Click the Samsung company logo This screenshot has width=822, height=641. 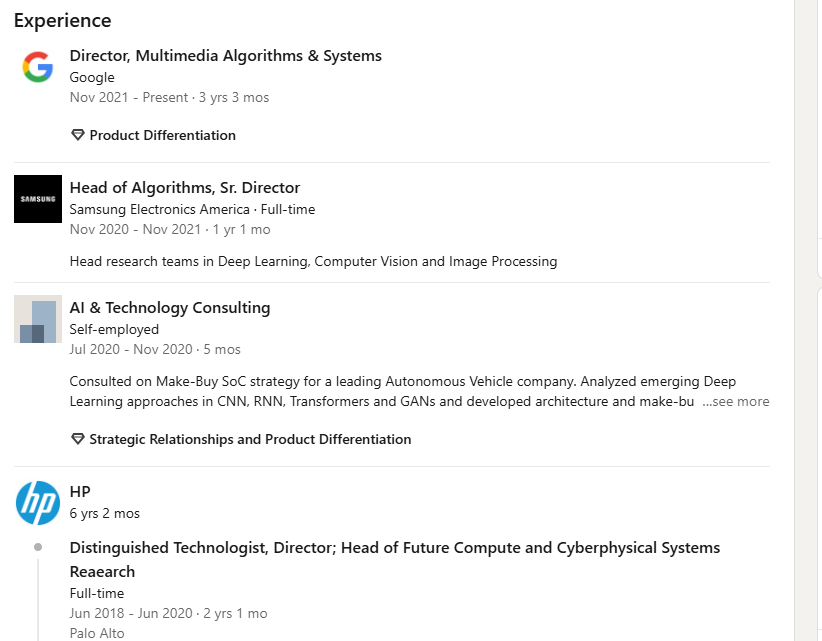[x=38, y=199]
